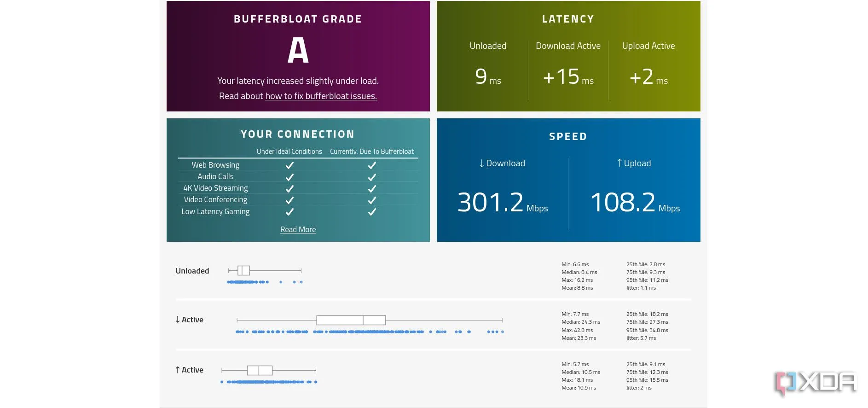The height and width of the screenshot is (408, 868).
Task: Click the upload Active box plot box
Action: pos(260,370)
